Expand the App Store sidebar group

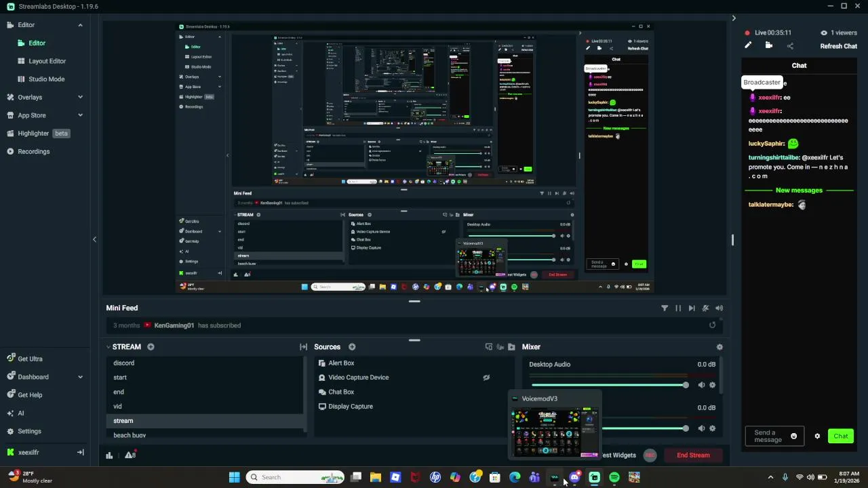pyautogui.click(x=80, y=115)
